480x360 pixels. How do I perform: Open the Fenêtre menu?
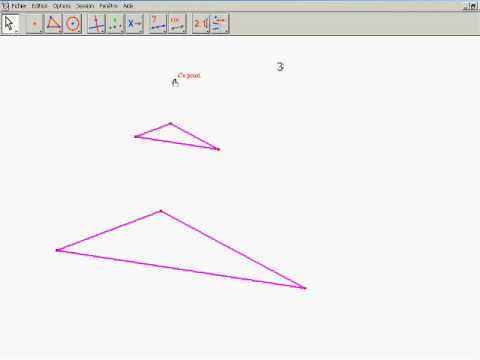(x=108, y=6)
